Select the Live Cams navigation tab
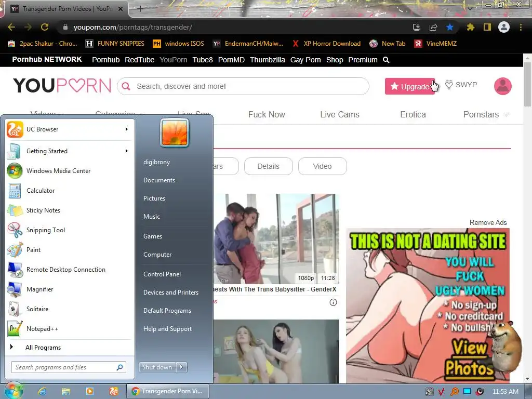Viewport: 532px width, 399px height. pyautogui.click(x=340, y=115)
